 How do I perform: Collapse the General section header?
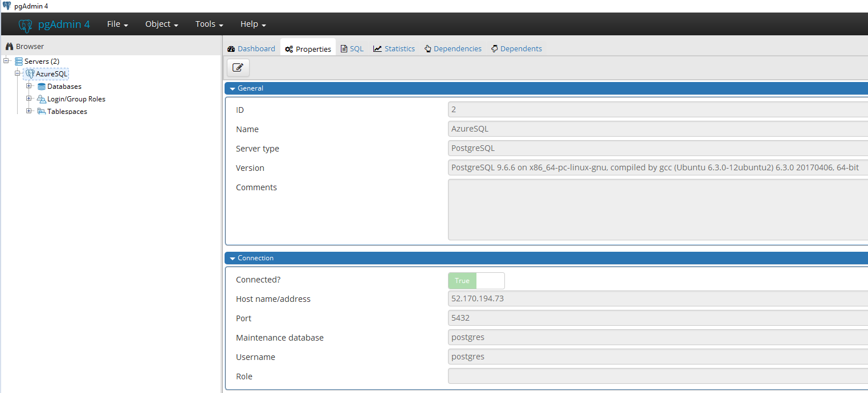[x=547, y=88]
